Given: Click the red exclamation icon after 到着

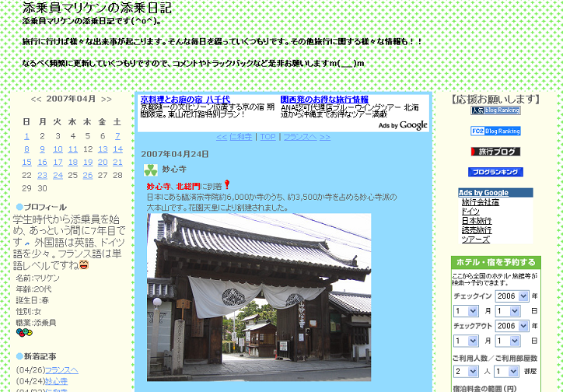Looking at the screenshot, I should (226, 185).
